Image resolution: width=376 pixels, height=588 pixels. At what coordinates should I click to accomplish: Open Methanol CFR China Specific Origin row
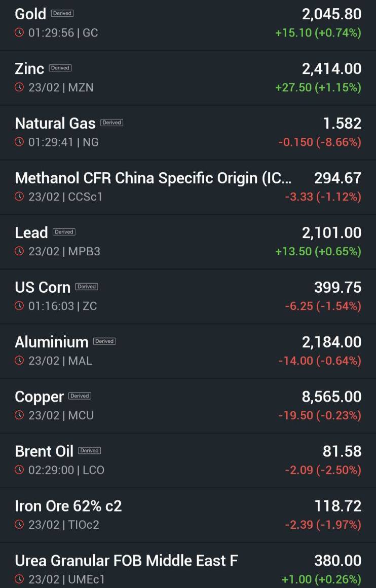coord(188,187)
